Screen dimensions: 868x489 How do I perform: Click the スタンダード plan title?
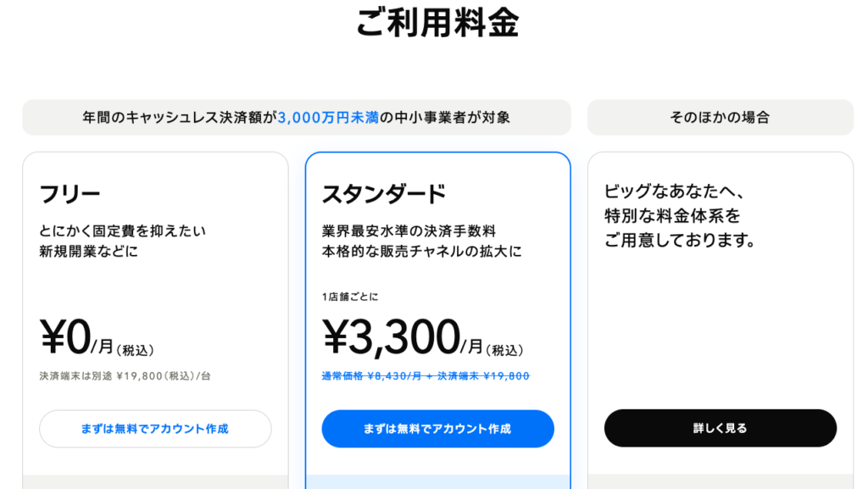[x=384, y=194]
